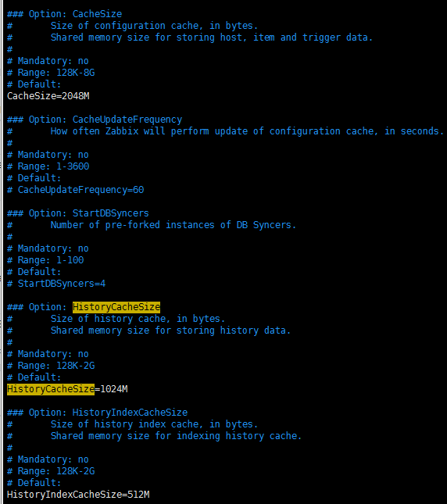Click the 'Range: 1-3600' comment line

[x=48, y=166]
